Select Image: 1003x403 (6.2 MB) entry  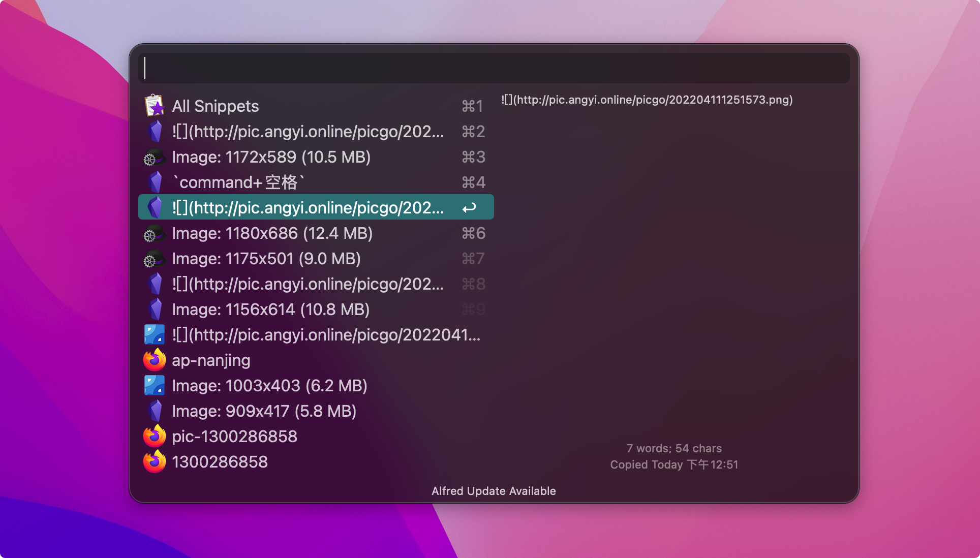point(316,385)
